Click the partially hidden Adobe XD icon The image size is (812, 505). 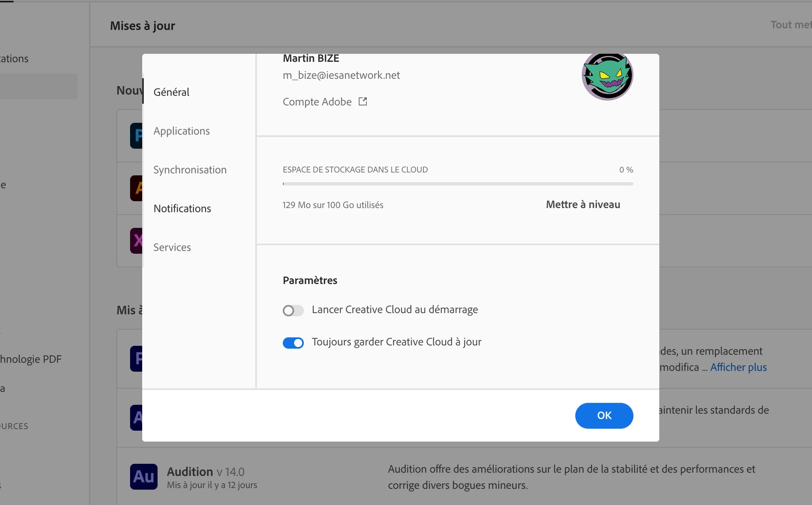[137, 241]
